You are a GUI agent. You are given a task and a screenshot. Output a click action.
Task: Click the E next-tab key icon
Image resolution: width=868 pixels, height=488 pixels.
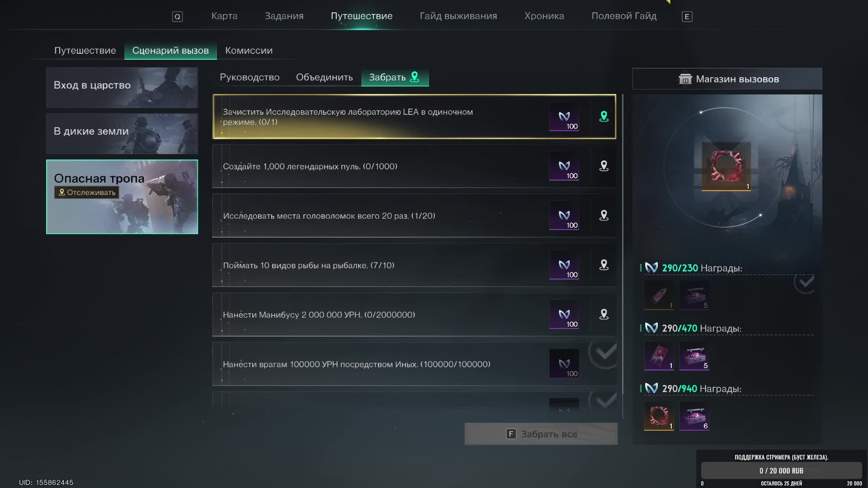coord(687,17)
